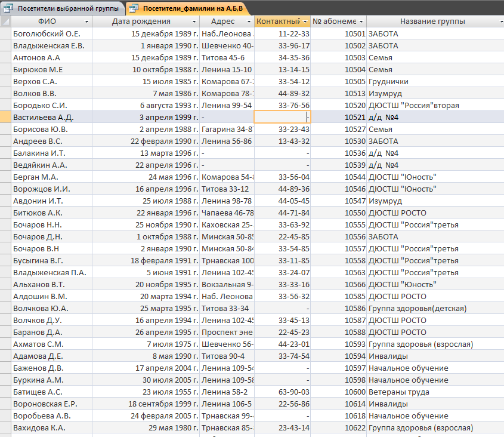This screenshot has height=437, width=504.
Task: Select row selector of Вастильева А.Д.
Action: (x=5, y=117)
